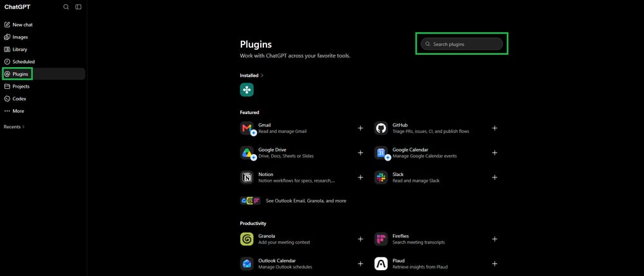The image size is (644, 276).
Task: Add the Slack plugin
Action: click(x=495, y=177)
